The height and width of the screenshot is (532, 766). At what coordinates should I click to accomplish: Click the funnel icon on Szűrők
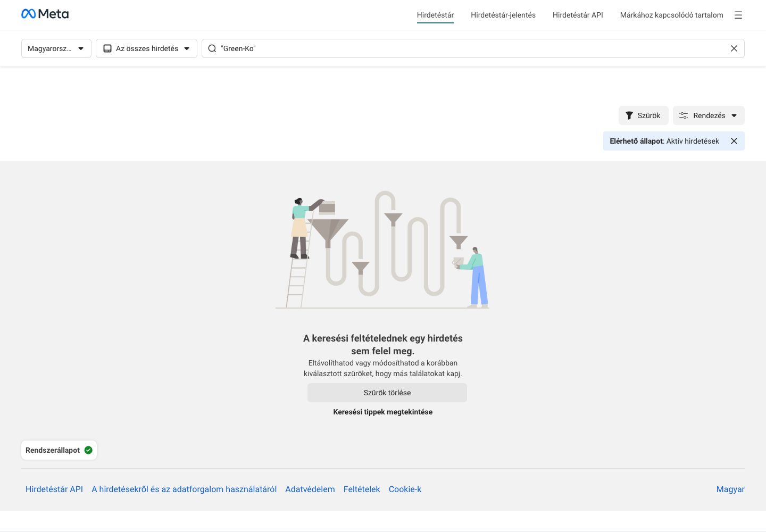coord(629,115)
